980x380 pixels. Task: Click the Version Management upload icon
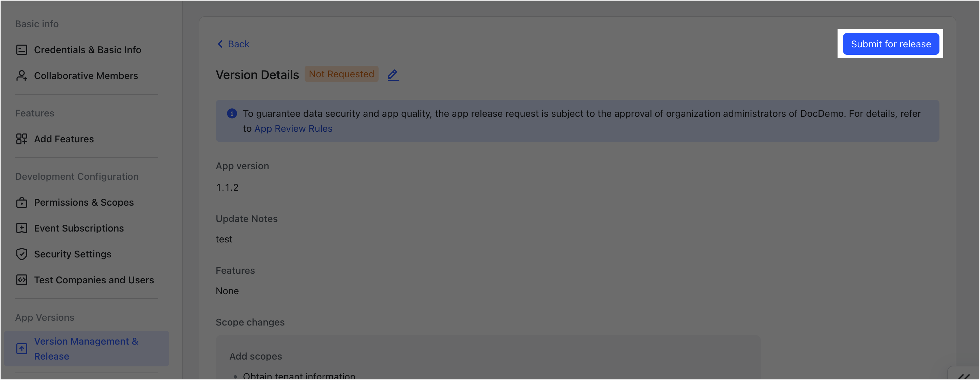point(22,349)
